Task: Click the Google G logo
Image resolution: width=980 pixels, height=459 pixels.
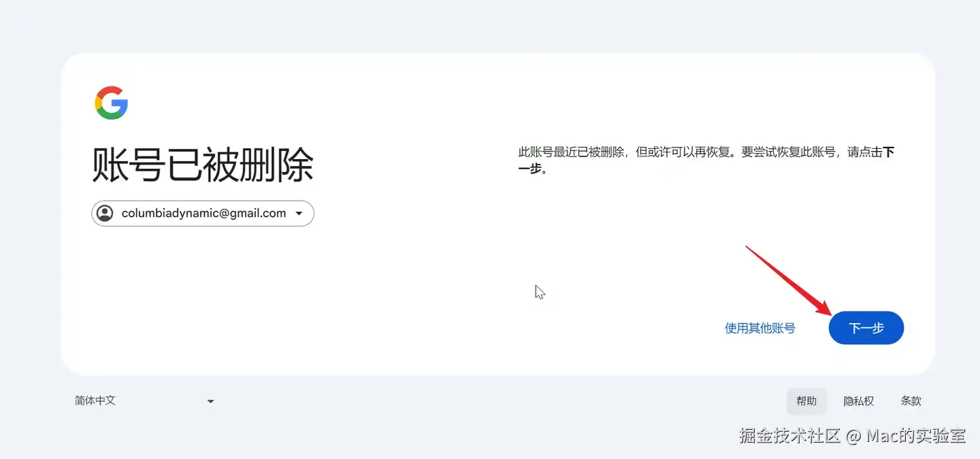Action: coord(112,103)
